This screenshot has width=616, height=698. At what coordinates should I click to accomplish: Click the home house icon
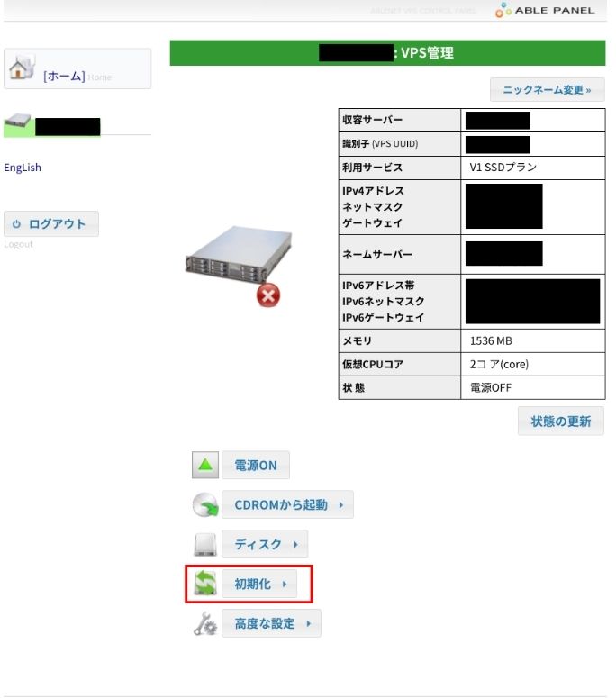(x=23, y=68)
